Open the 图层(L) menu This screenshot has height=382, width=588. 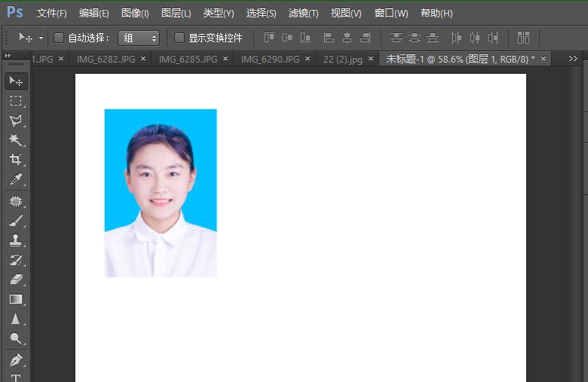[x=176, y=13]
